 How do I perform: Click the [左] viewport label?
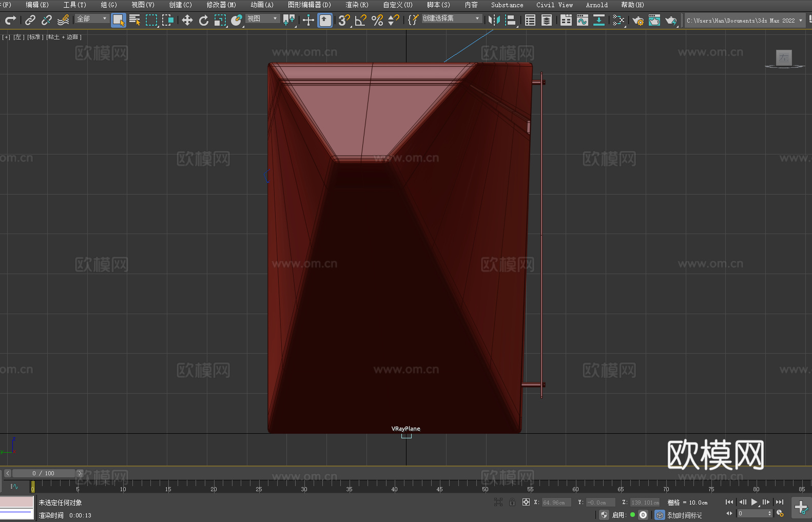(x=18, y=37)
